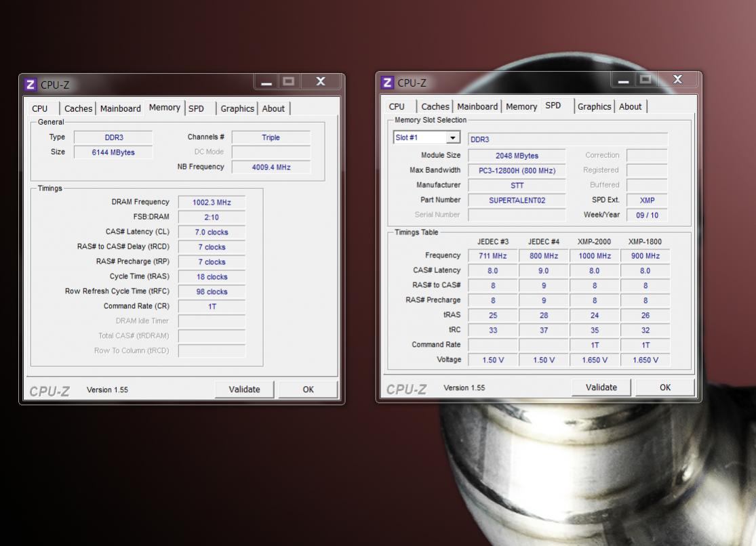
Task: Click the DDR3 memory type field beside the slot selector
Action: point(568,140)
